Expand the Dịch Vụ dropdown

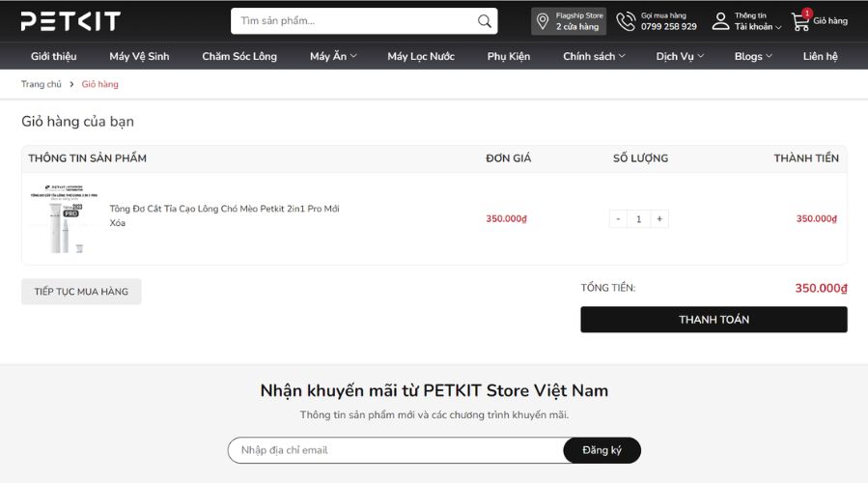680,56
